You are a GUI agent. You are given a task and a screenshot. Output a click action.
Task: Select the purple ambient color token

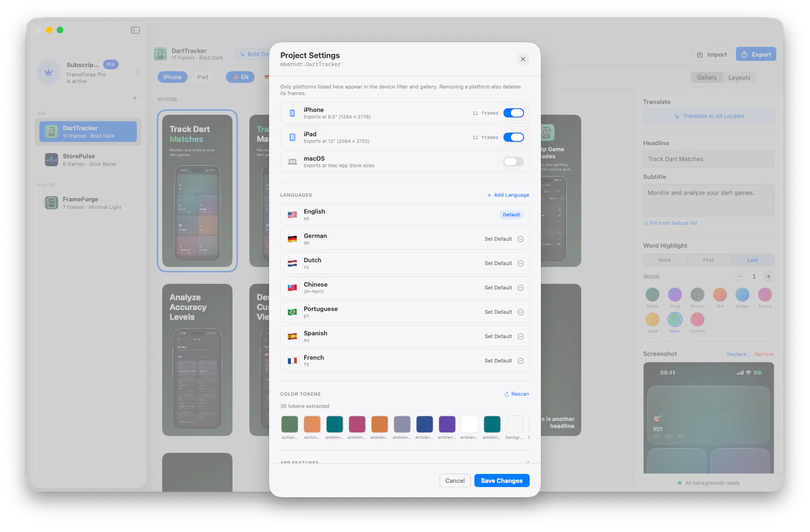447,424
